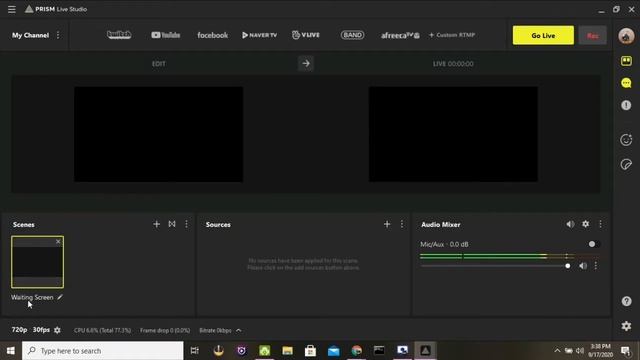
Task: Open My Channel options menu
Action: click(x=58, y=35)
